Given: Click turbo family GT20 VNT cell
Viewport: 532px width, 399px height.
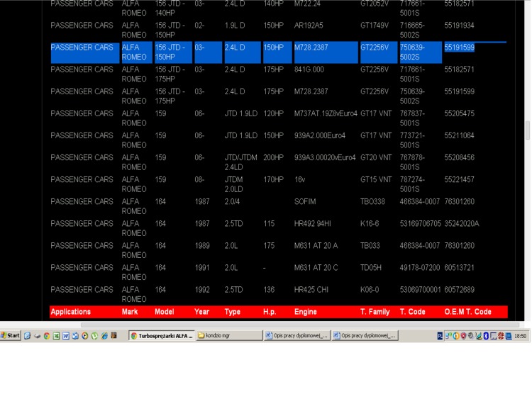Looking at the screenshot, I should click(376, 157).
